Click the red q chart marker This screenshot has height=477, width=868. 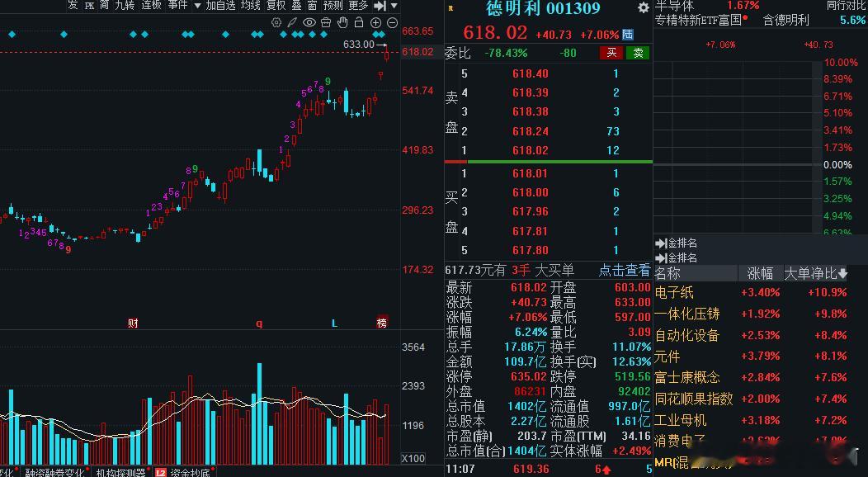(x=259, y=324)
